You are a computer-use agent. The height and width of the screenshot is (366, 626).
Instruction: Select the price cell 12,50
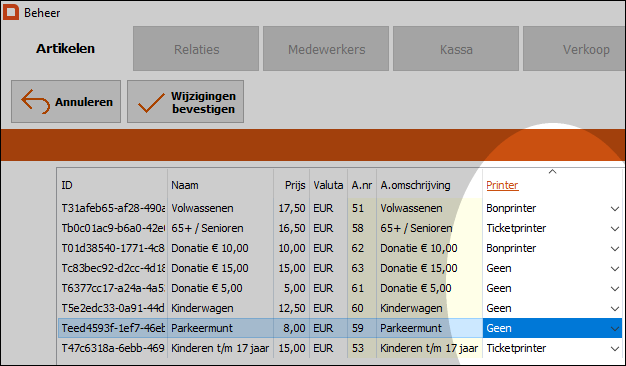click(x=291, y=308)
